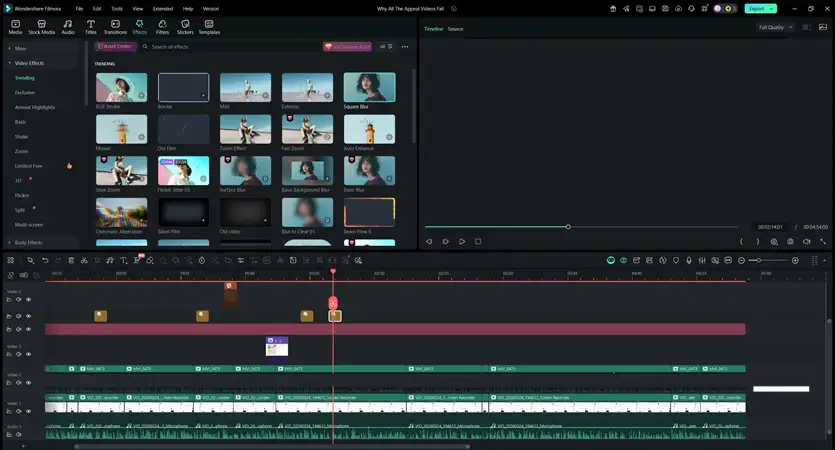
Task: Mute the Video 2 track audio
Action: [18, 382]
